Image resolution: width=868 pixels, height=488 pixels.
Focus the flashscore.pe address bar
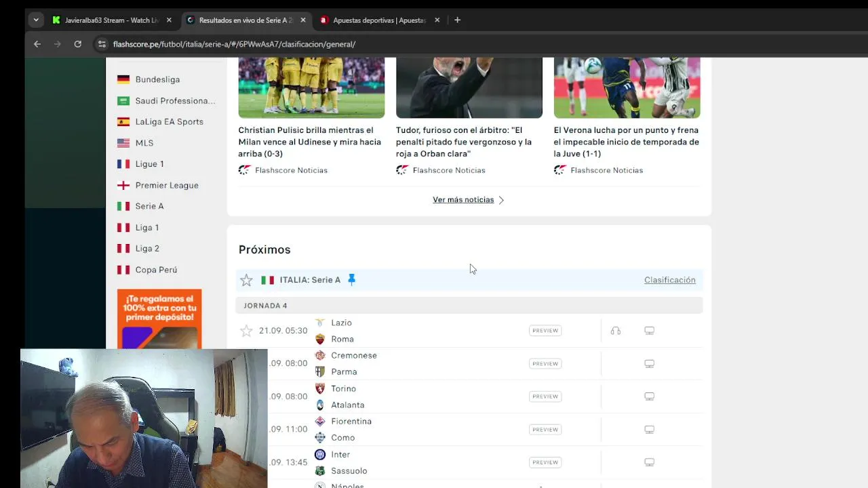[x=234, y=44]
